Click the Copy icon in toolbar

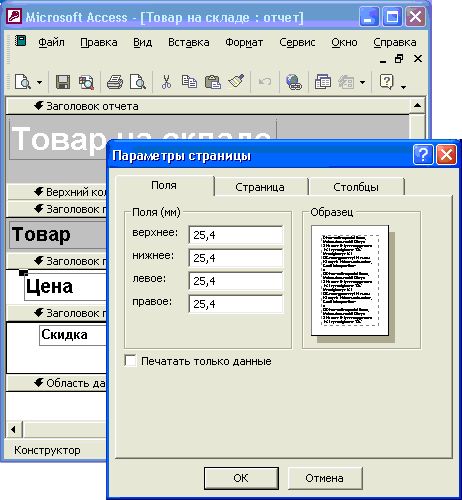[x=189, y=82]
